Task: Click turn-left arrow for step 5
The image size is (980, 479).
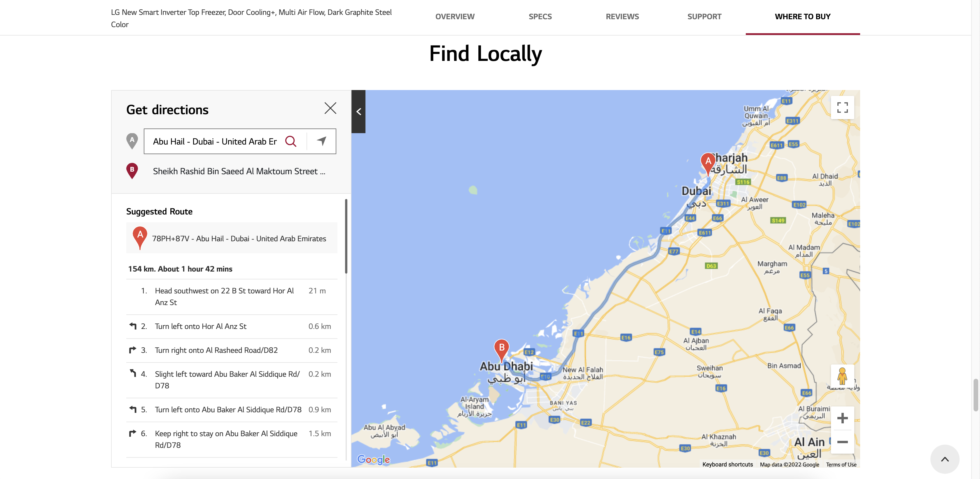Action: pyautogui.click(x=133, y=409)
